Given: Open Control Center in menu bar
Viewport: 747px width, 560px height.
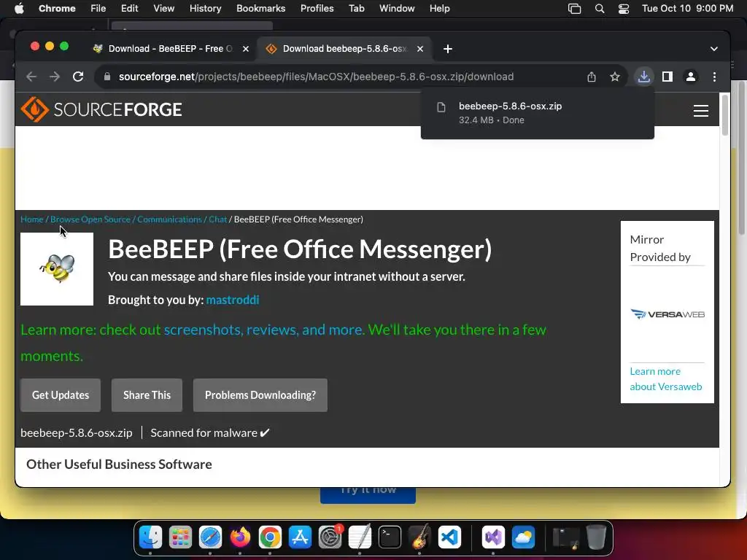Looking at the screenshot, I should point(624,9).
